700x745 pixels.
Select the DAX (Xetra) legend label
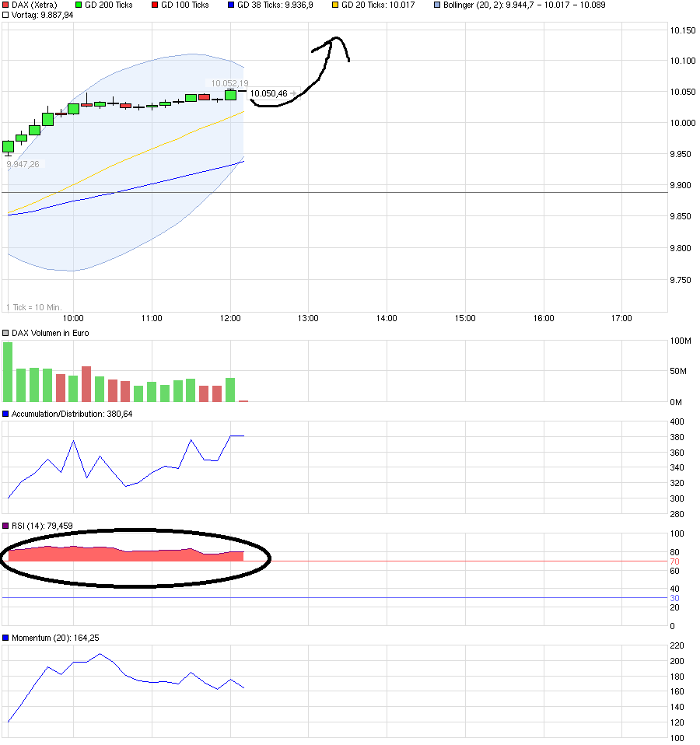(34, 5)
